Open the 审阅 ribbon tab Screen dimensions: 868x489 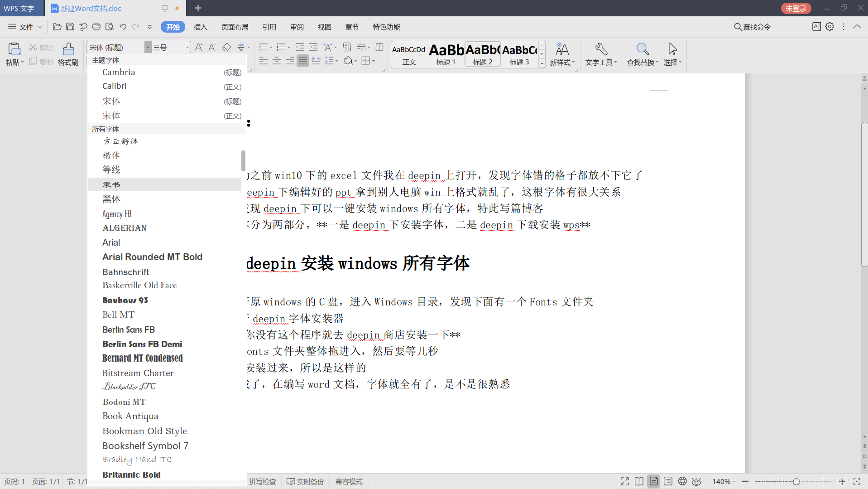pyautogui.click(x=297, y=27)
